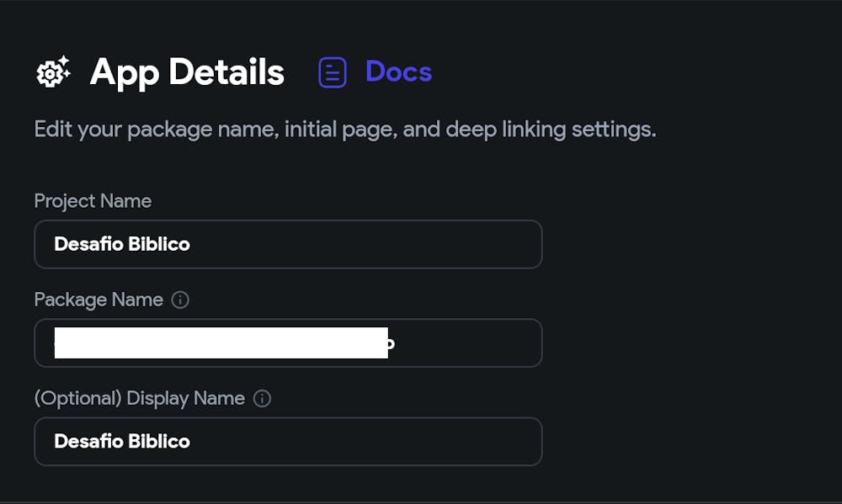
Task: Focus the Project Name input field
Action: (288, 244)
